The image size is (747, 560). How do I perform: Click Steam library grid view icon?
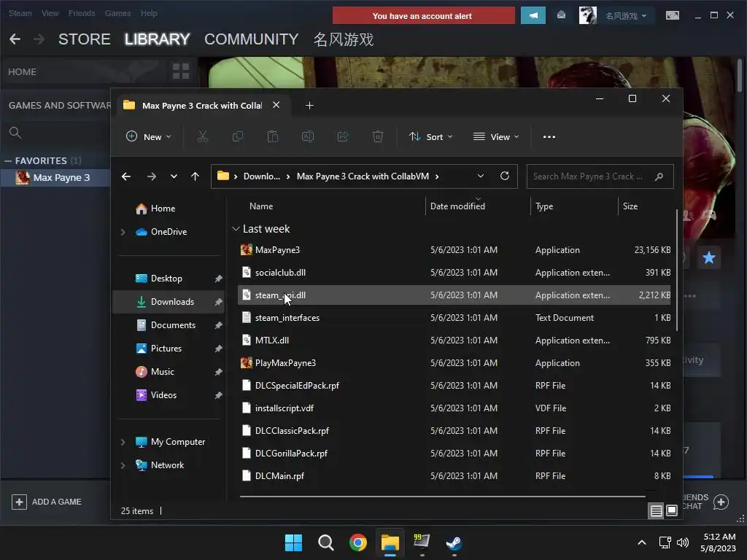point(181,71)
